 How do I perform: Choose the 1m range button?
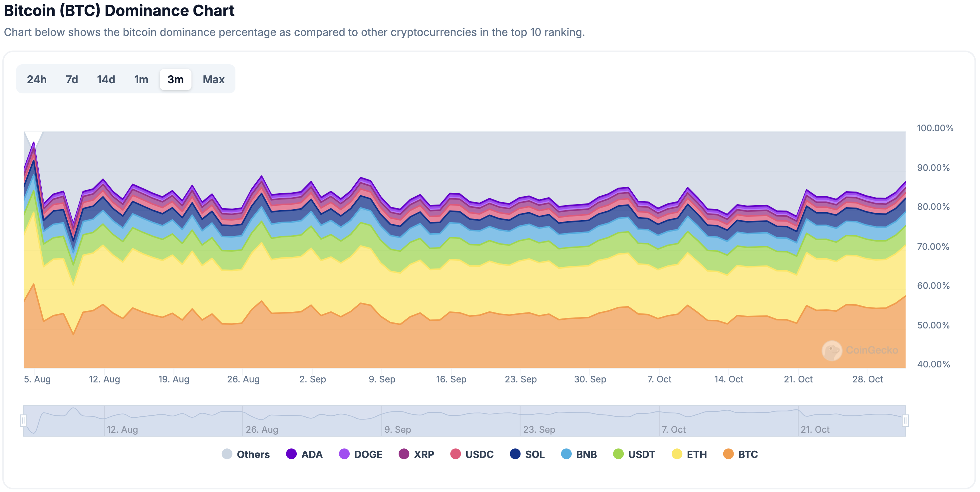pos(141,79)
